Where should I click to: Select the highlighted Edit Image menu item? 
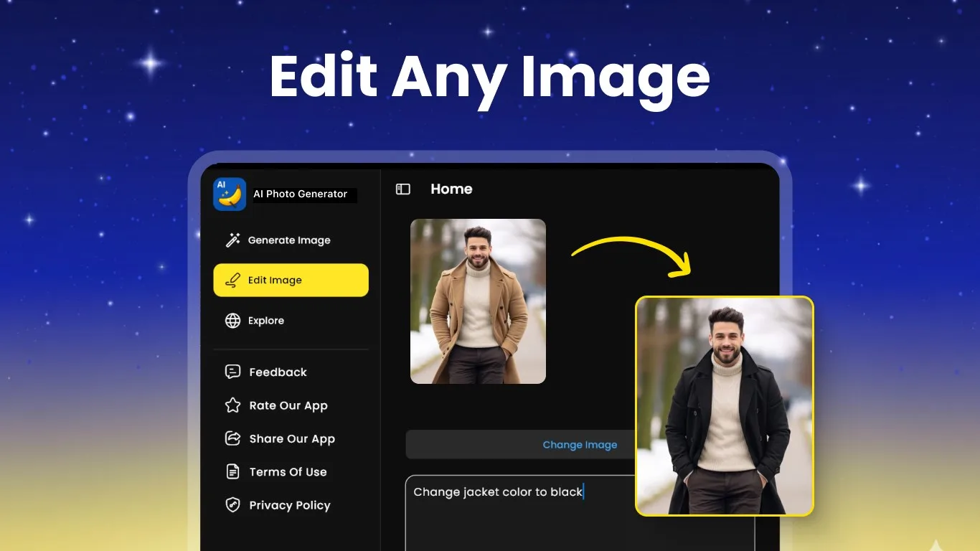(291, 281)
